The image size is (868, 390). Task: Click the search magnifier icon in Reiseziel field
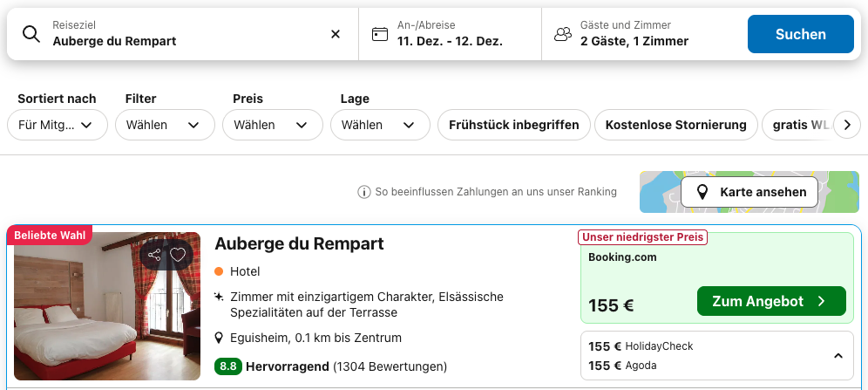click(x=31, y=34)
